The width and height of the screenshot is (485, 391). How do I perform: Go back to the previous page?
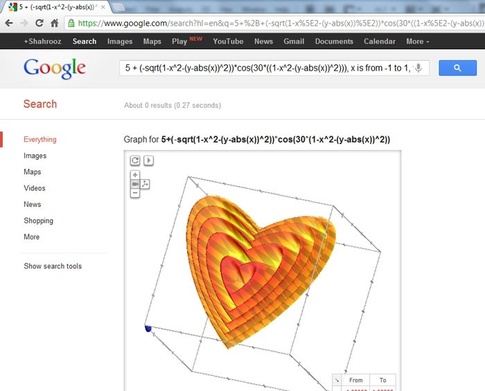click(x=9, y=23)
